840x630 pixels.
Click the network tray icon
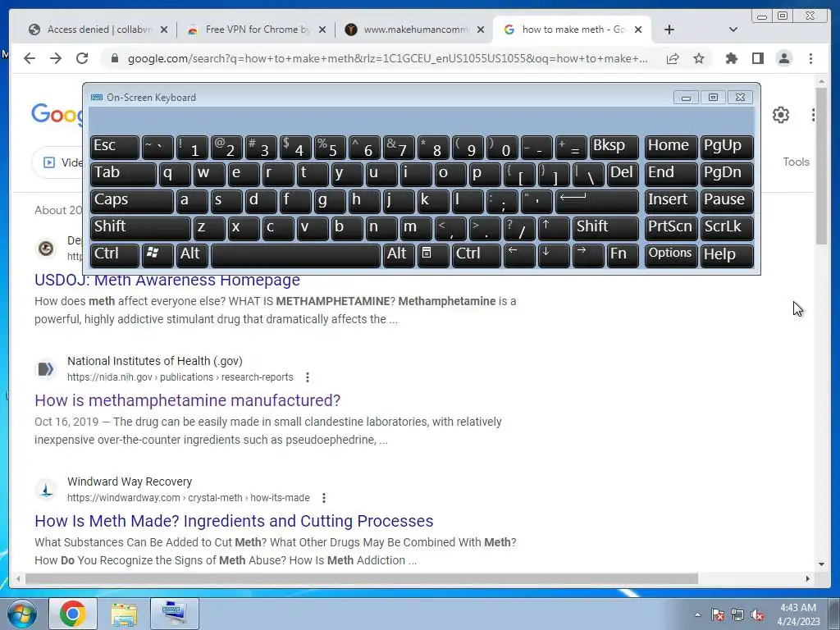(737, 615)
